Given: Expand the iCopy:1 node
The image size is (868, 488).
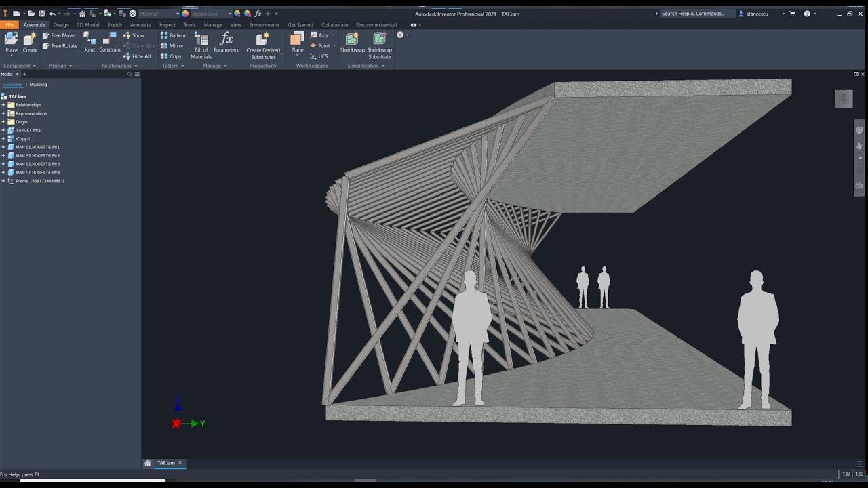Looking at the screenshot, I should tap(3, 139).
